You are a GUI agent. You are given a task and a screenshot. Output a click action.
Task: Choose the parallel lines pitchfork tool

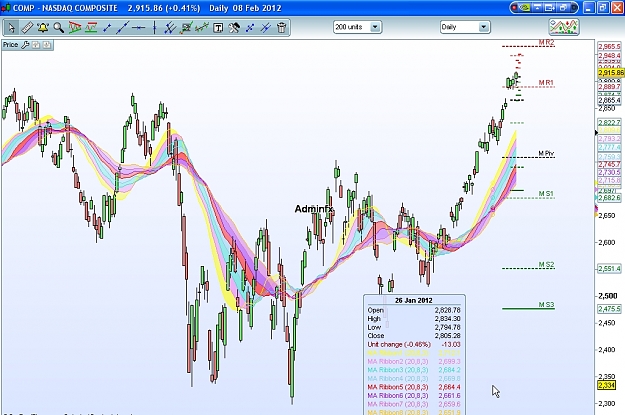coord(170,28)
